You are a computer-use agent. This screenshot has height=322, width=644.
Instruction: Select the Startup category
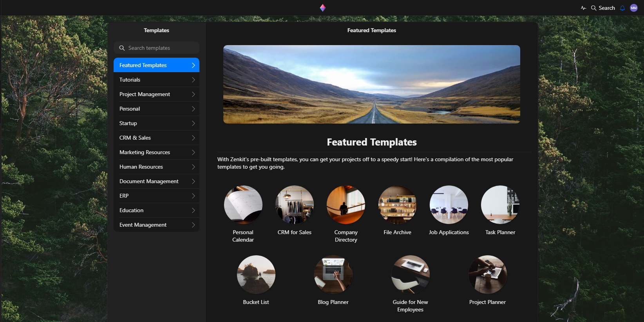coord(156,123)
